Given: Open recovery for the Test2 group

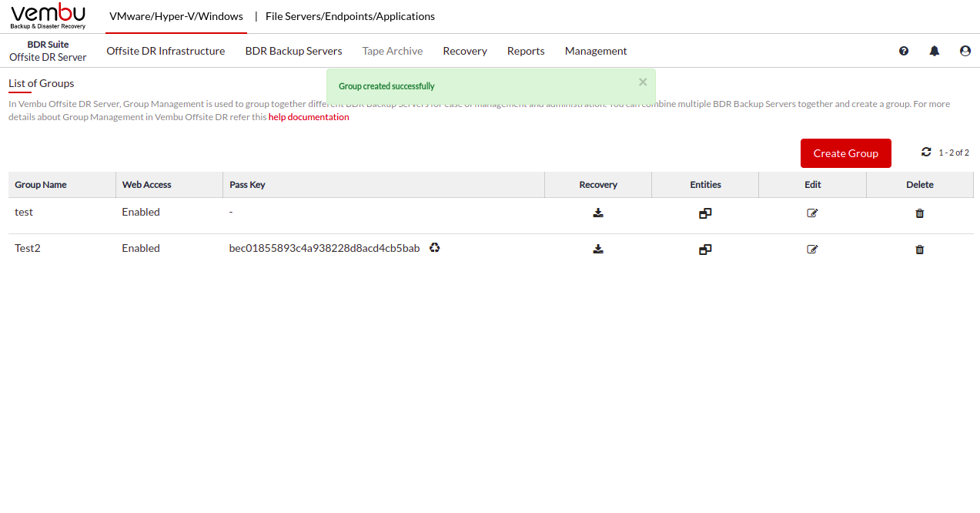Looking at the screenshot, I should pos(598,250).
